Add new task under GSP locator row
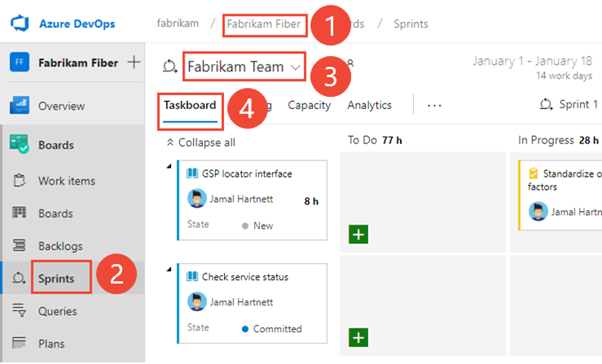This screenshot has height=364, width=602. click(358, 235)
